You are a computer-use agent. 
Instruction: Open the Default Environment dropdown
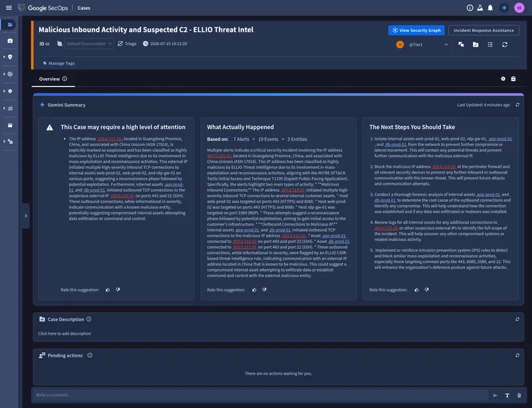point(89,44)
